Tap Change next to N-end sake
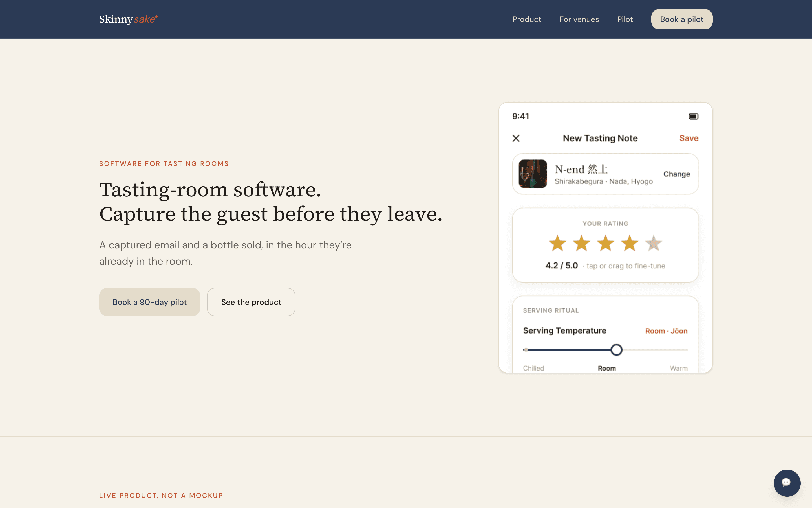The height and width of the screenshot is (508, 812). point(676,174)
